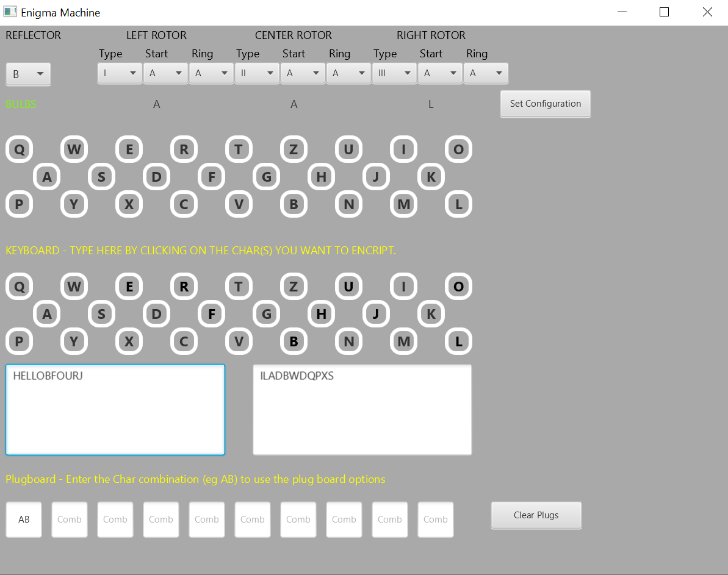
Task: Click the last plugboard Comb field
Action: (436, 520)
